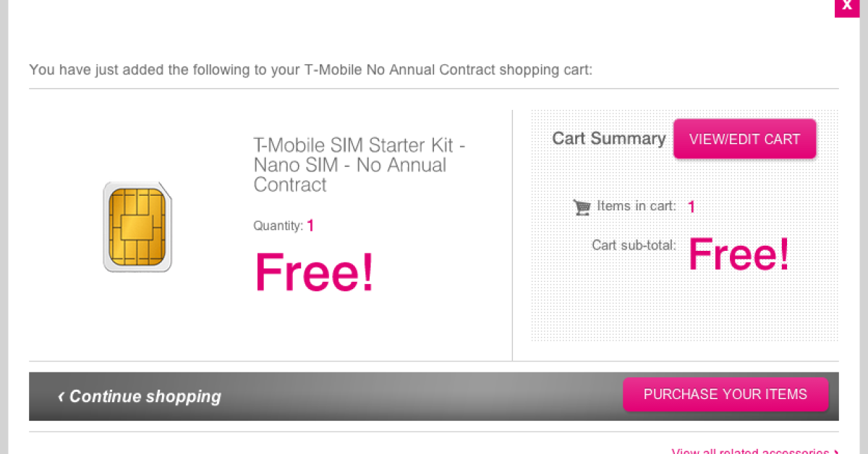The height and width of the screenshot is (454, 868).
Task: Click the Cart sub-total label
Action: tap(634, 245)
